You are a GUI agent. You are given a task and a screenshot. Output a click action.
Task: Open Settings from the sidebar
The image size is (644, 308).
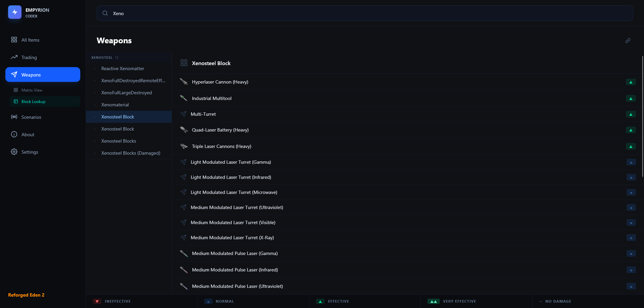30,152
